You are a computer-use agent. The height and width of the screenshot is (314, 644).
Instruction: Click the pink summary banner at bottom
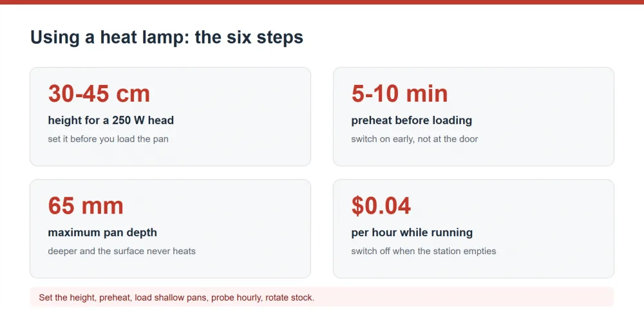click(321, 297)
